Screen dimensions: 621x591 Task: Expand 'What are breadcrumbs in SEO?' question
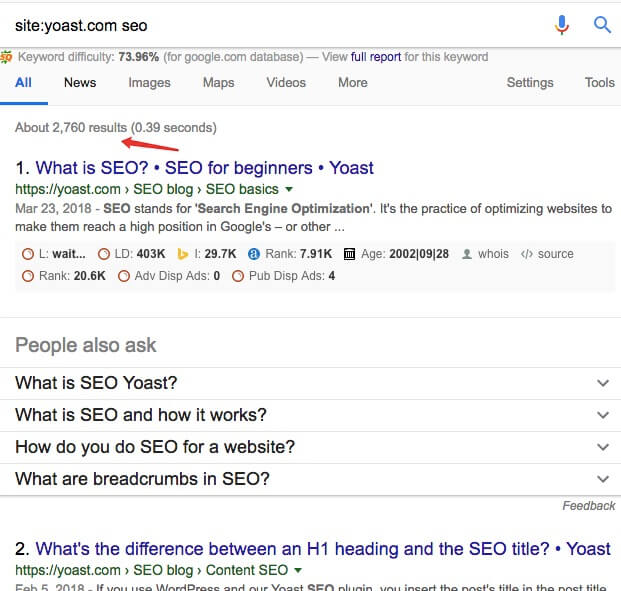coord(310,479)
